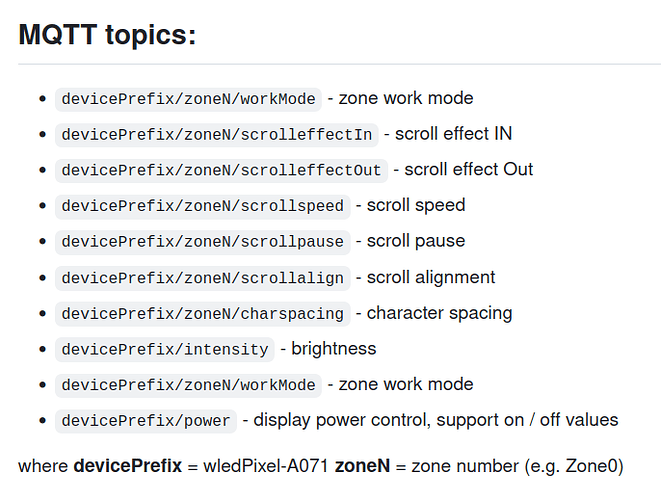Click the devicePrefix/zoneN/scrollpause topic code
The height and width of the screenshot is (500, 661).
click(x=203, y=242)
